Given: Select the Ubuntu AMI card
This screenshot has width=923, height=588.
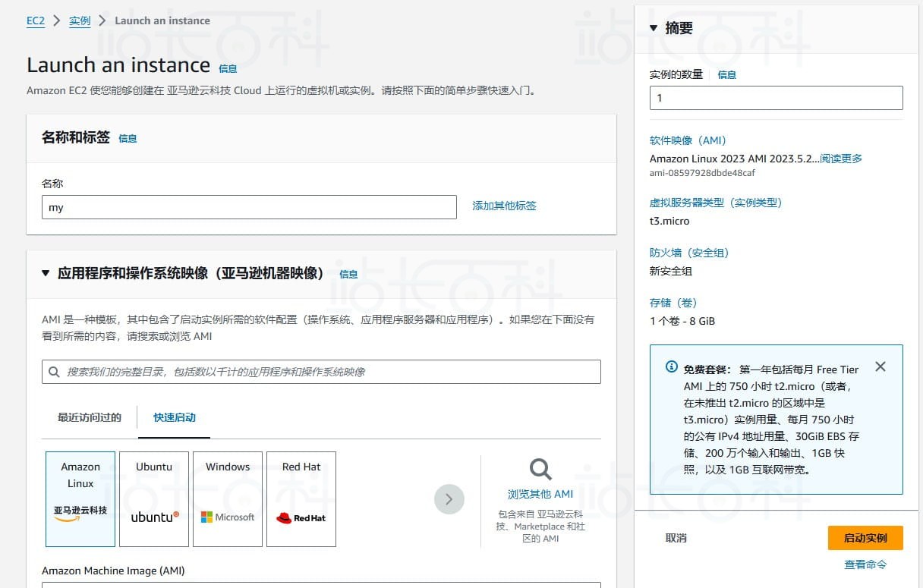Looking at the screenshot, I should click(153, 498).
